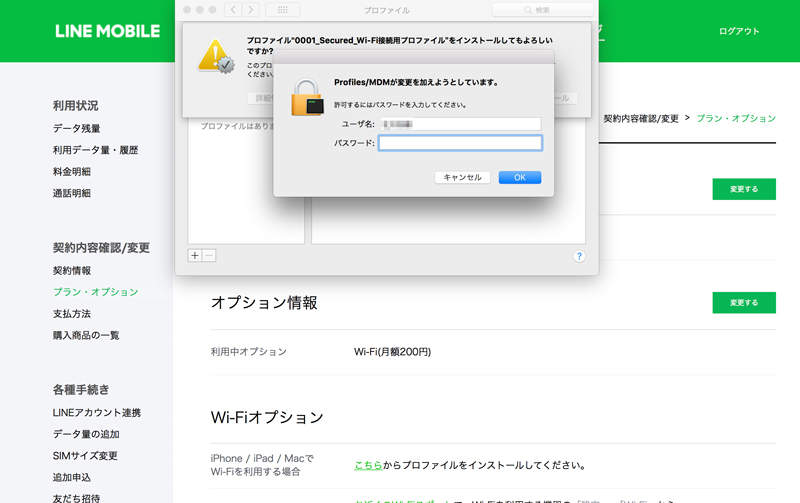Click the Wi-Fiオプション heading
The width and height of the screenshot is (800, 503).
267,417
